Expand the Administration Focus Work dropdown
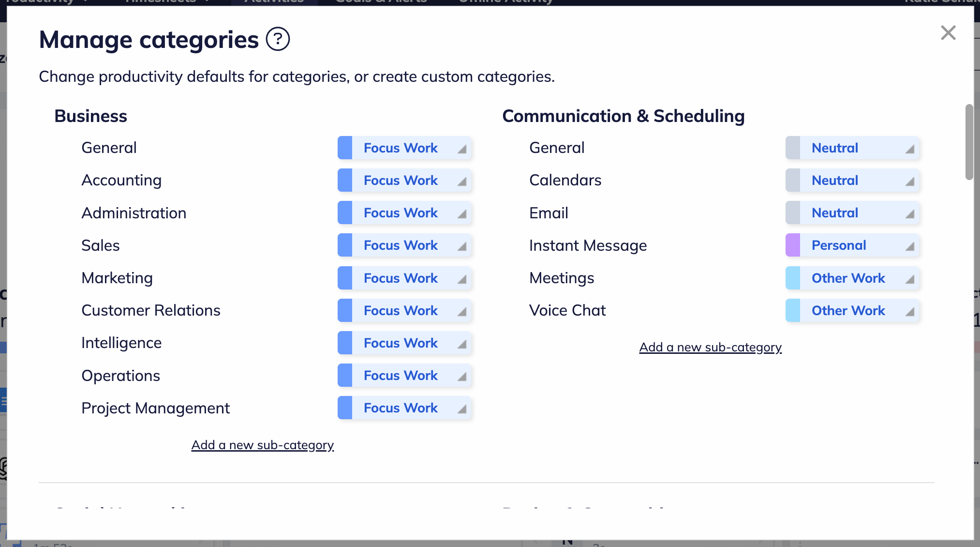This screenshot has height=547, width=980. point(404,213)
